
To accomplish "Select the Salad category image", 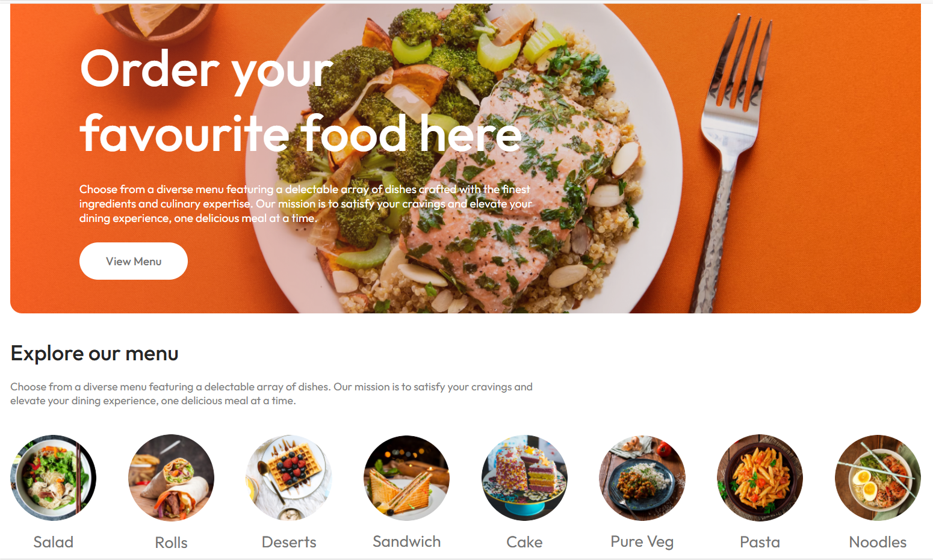I will 54,478.
